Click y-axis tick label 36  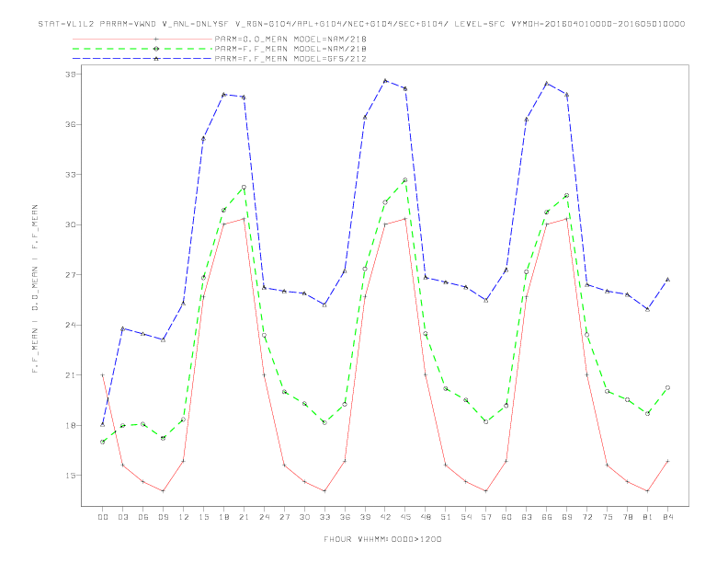pos(70,124)
